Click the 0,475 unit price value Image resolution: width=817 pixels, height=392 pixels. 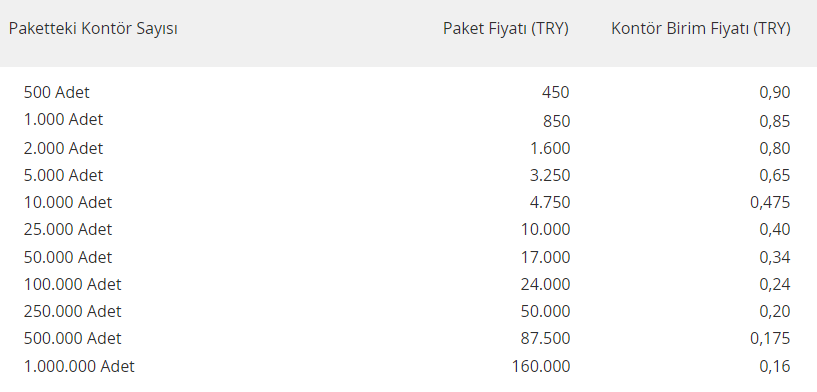770,202
